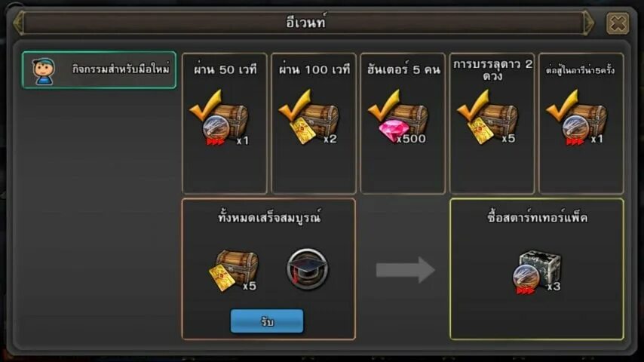This screenshot has width=644, height=362.
Task: Click the graduation cap badge reward icon
Action: coord(307,269)
